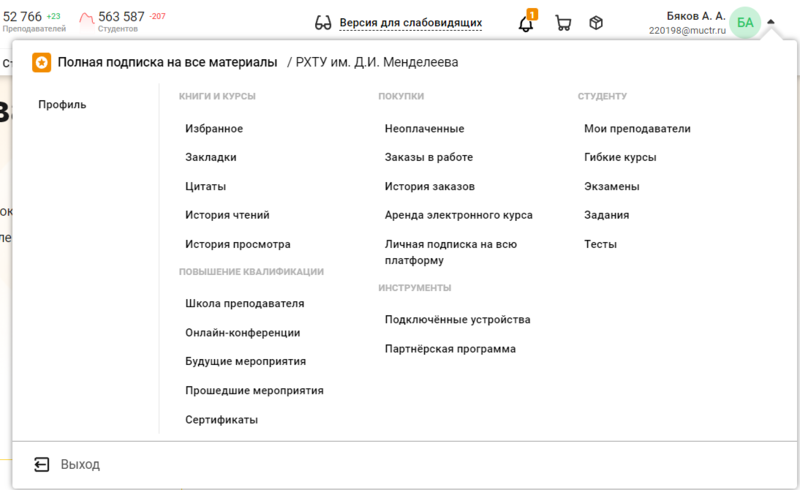Click email 220198@muctr.ru
The height and width of the screenshot is (490, 800).
click(x=687, y=31)
